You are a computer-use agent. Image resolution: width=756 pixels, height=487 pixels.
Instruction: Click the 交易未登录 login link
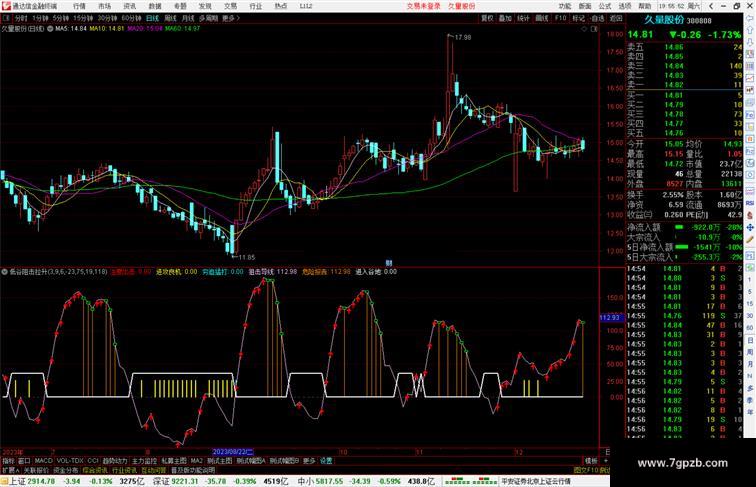point(423,6)
